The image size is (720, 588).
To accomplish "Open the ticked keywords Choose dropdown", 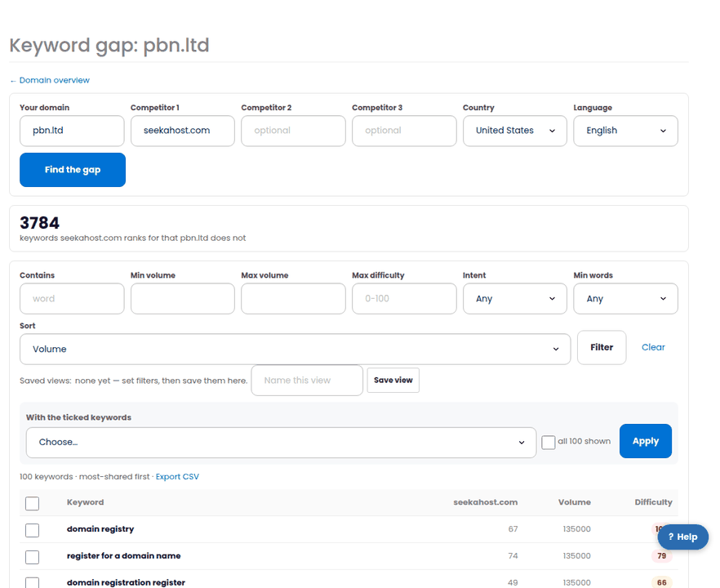I will pyautogui.click(x=281, y=443).
